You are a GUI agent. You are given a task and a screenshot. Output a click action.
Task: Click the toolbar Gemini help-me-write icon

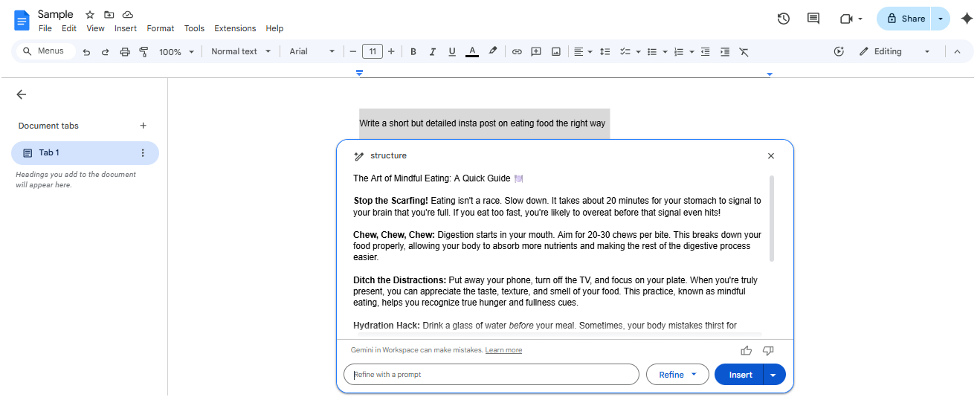[x=839, y=51]
